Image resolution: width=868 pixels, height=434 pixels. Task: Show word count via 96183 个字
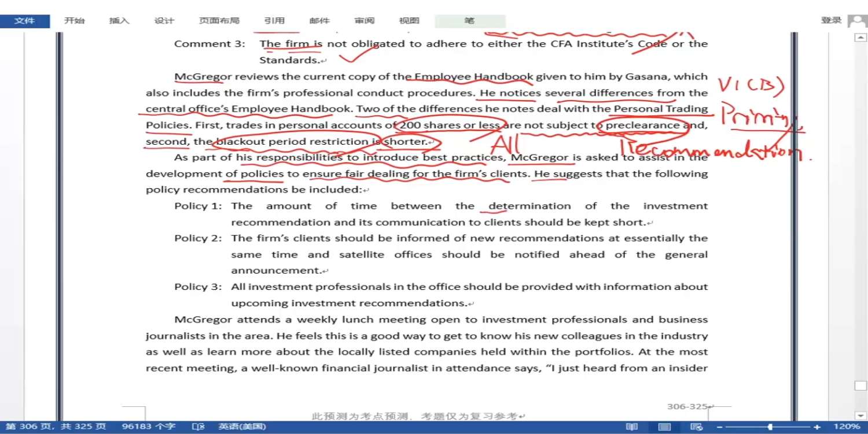149,427
